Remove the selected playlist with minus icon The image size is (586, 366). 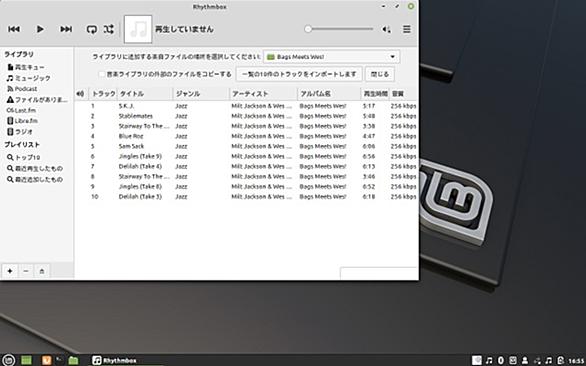[26, 271]
